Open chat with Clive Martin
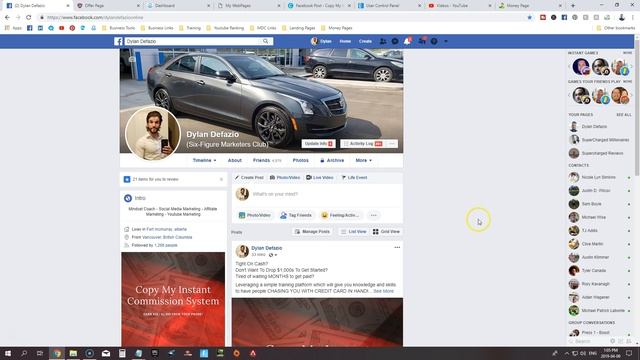Screen dimensions: 640x360 599,244
